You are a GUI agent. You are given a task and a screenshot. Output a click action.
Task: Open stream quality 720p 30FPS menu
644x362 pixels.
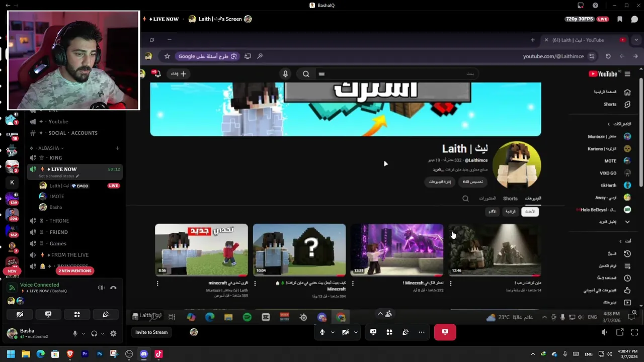click(579, 19)
